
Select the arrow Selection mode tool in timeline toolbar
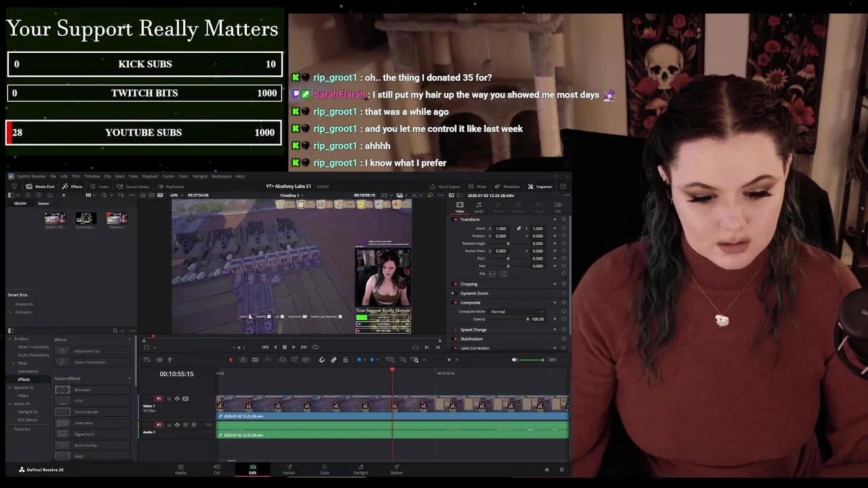(x=231, y=360)
